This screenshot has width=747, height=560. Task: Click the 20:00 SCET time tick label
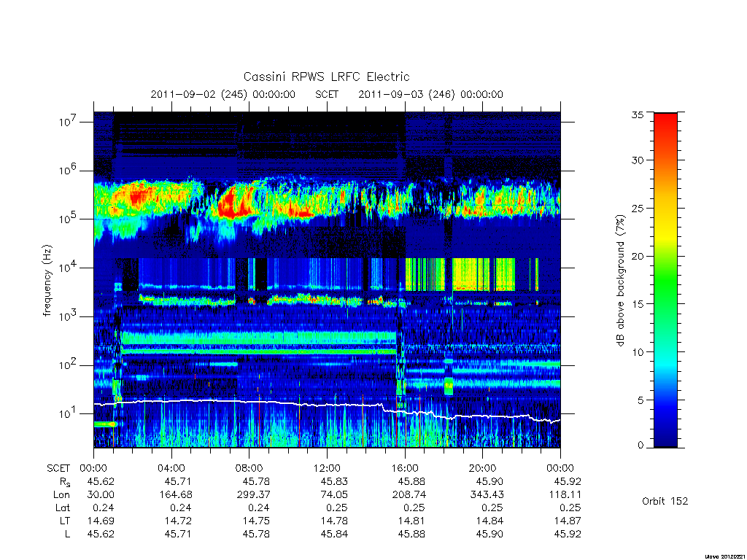pyautogui.click(x=483, y=468)
